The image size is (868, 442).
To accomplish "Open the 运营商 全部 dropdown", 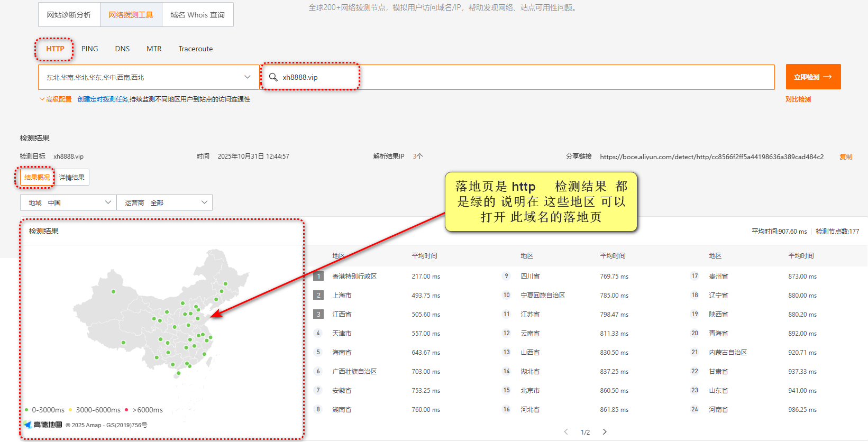I will click(x=165, y=202).
